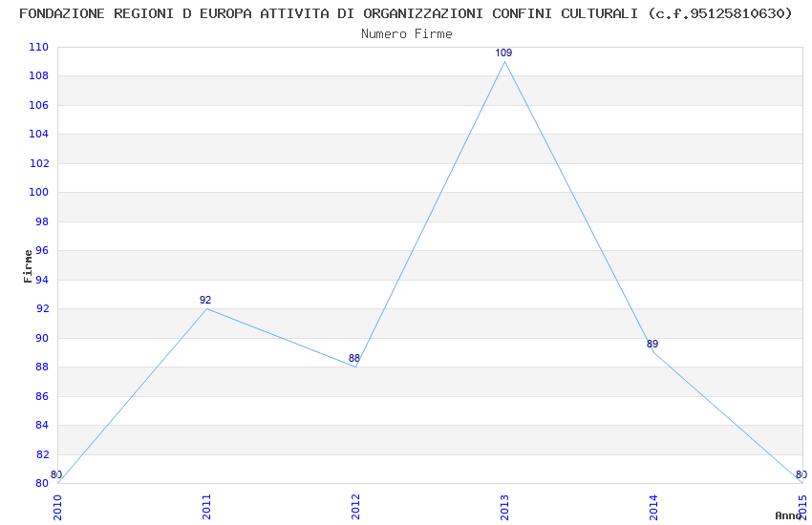Screen dimensions: 812x525
Task: Click the y-axis value 86
Action: click(x=42, y=396)
